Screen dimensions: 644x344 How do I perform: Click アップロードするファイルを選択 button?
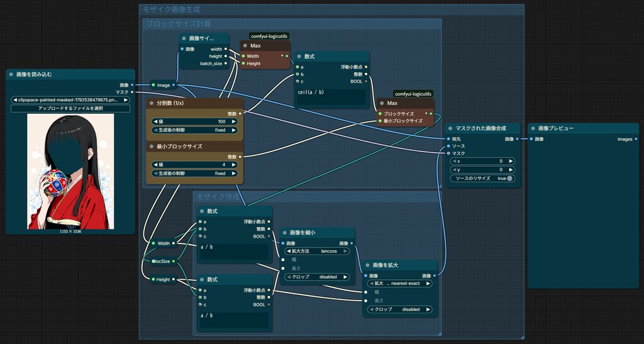coord(70,108)
